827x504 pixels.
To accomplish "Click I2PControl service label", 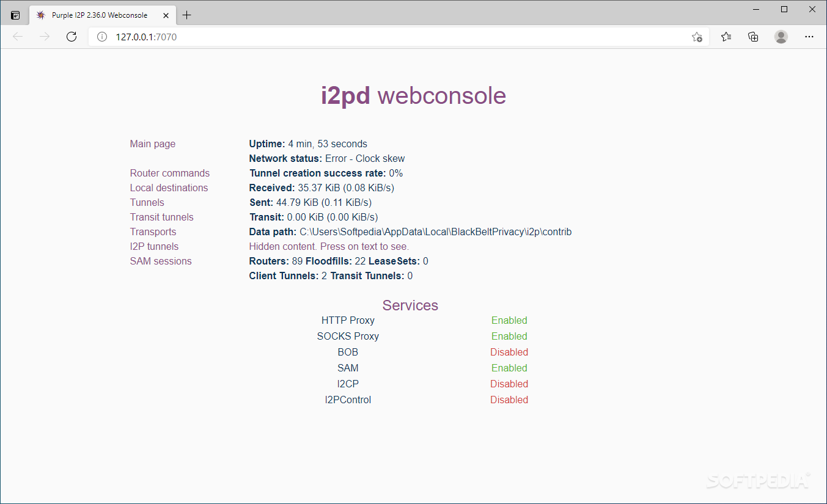I will (x=348, y=400).
